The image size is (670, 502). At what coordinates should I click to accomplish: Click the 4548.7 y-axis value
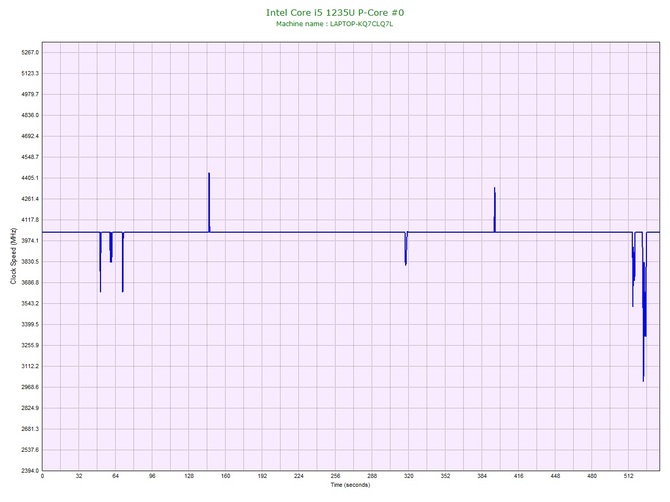30,157
